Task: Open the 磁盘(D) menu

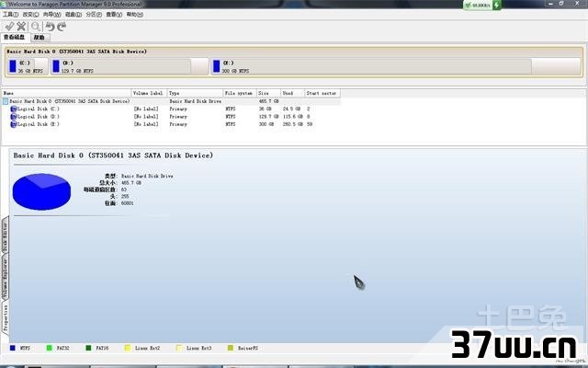Action: click(x=73, y=15)
